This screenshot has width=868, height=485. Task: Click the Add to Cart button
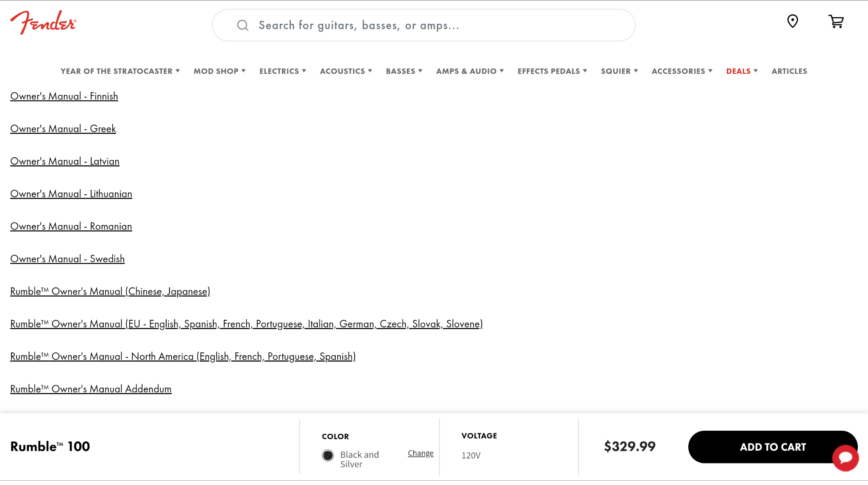click(773, 447)
